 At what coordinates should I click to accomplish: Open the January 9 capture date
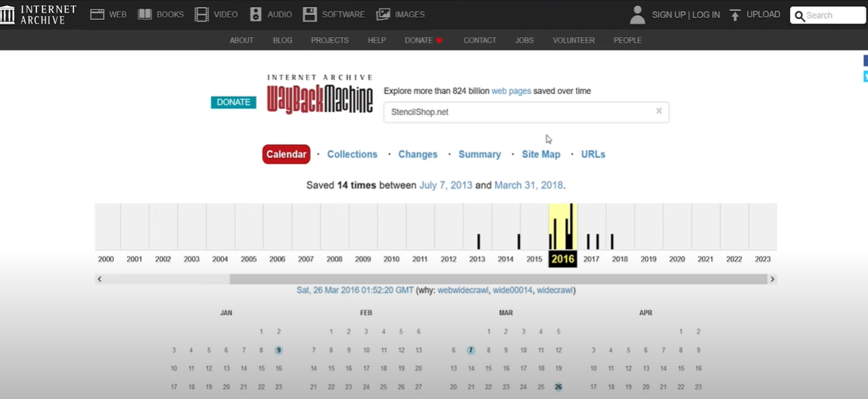click(x=278, y=351)
